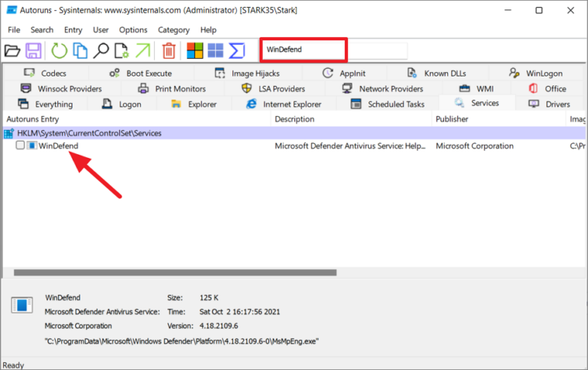Click the WinDefend icon in details pane

click(22, 305)
